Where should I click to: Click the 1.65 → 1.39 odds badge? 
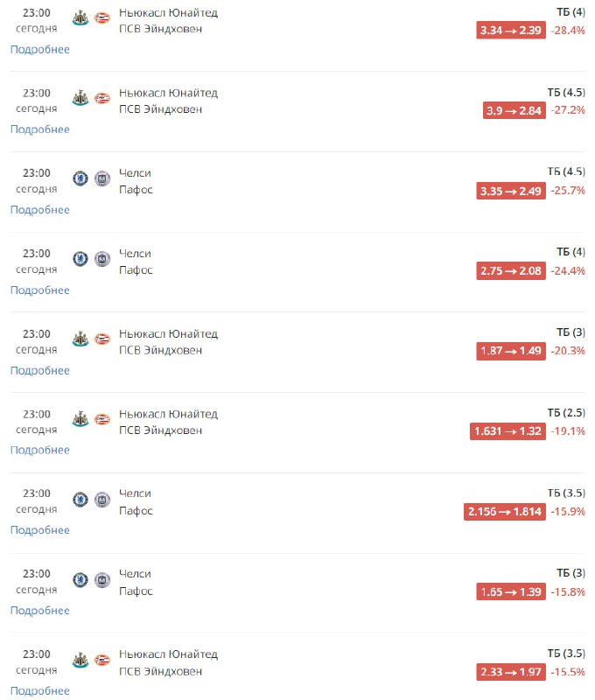(511, 592)
